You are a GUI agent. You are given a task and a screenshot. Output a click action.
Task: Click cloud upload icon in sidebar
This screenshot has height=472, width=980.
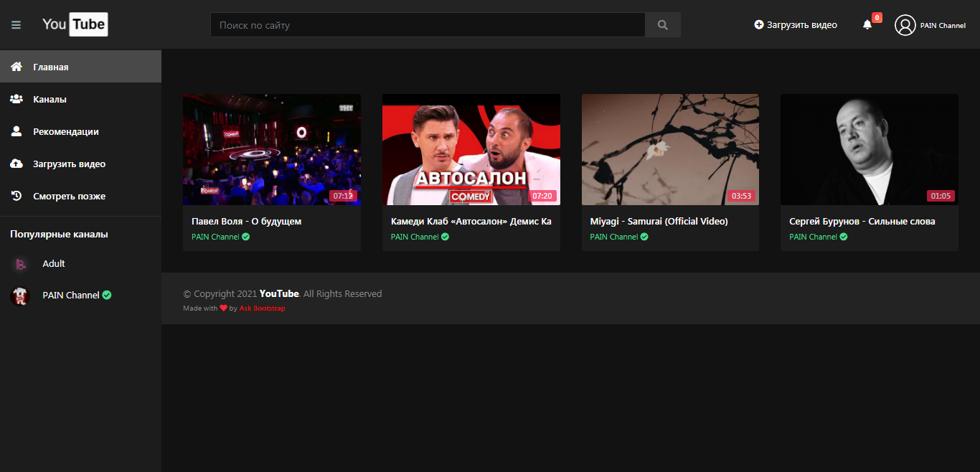tap(16, 164)
